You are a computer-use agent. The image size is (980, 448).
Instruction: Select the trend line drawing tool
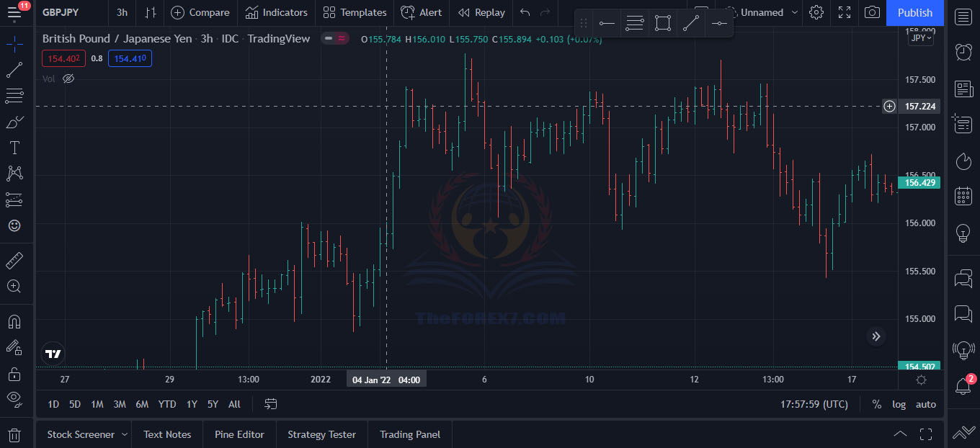(14, 70)
